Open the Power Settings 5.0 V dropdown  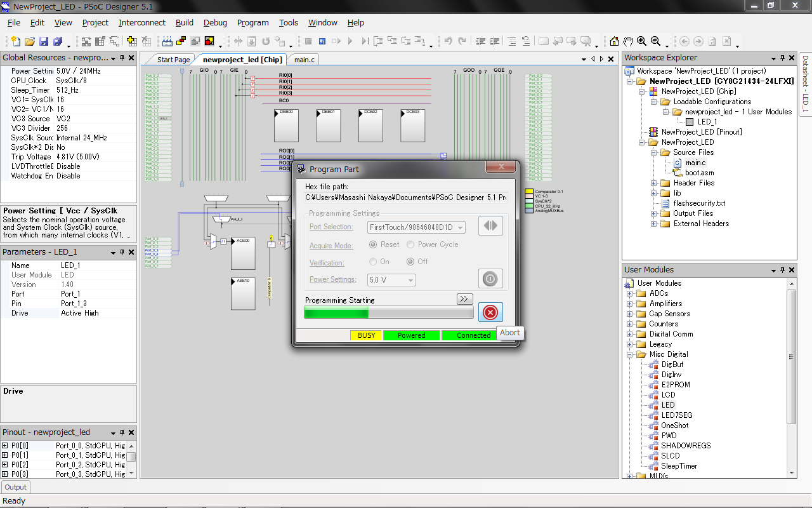391,279
